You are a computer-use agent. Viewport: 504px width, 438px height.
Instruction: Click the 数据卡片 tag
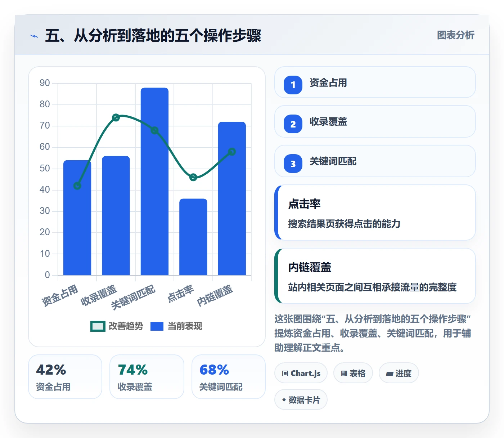tap(301, 400)
